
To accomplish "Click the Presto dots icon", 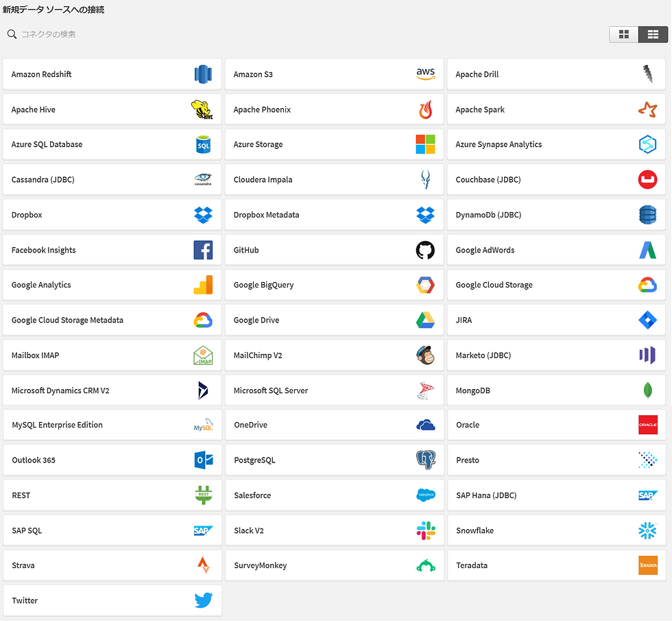I will tap(648, 460).
